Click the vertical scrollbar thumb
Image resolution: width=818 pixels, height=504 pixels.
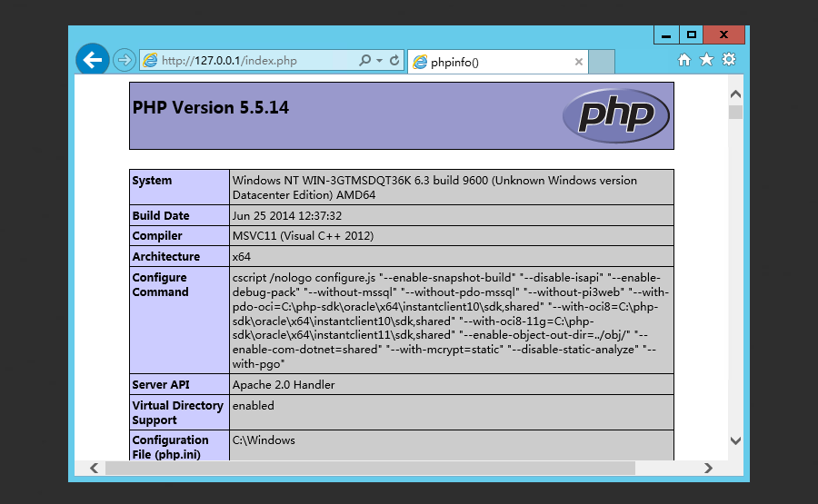(x=735, y=112)
